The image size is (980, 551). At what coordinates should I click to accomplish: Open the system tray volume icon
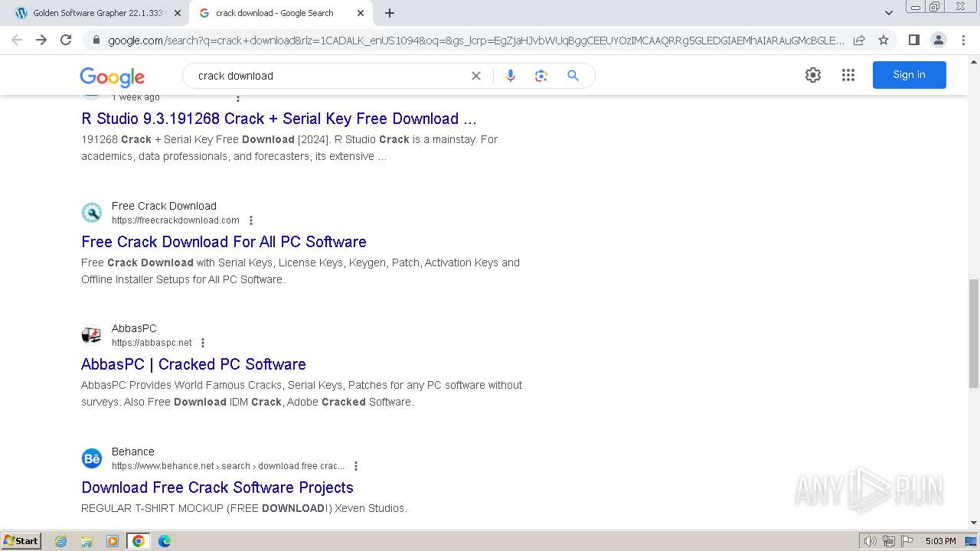tap(871, 541)
